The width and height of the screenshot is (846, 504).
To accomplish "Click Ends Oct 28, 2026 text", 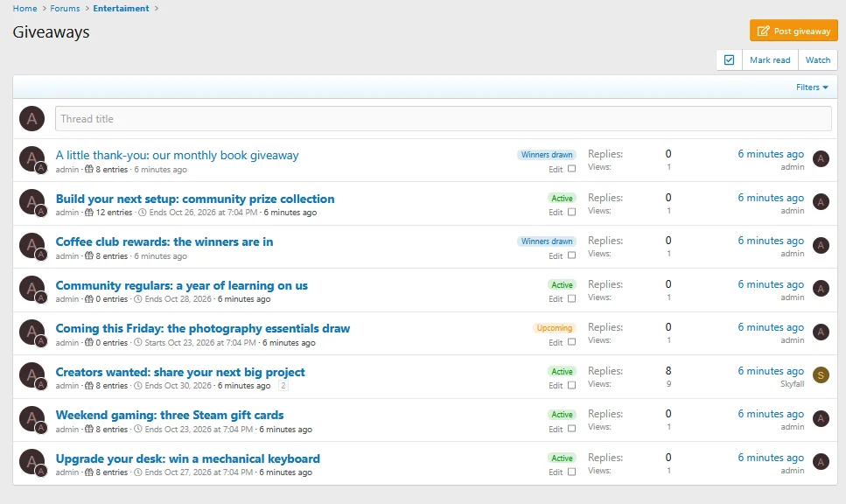I will (x=178, y=299).
